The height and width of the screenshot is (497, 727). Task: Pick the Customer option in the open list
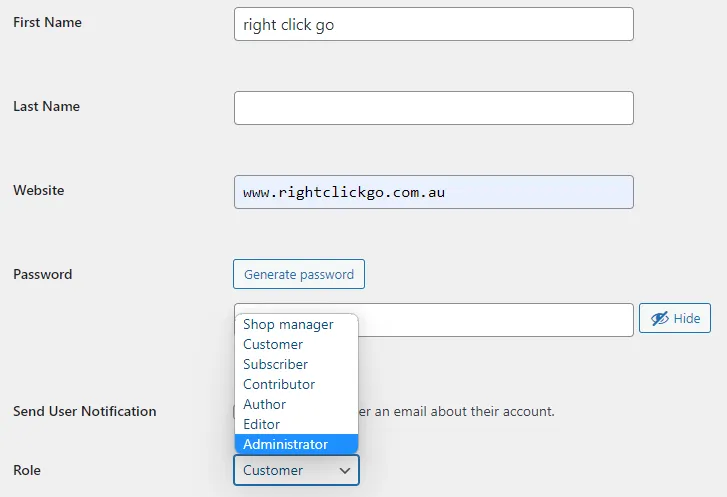[273, 344]
